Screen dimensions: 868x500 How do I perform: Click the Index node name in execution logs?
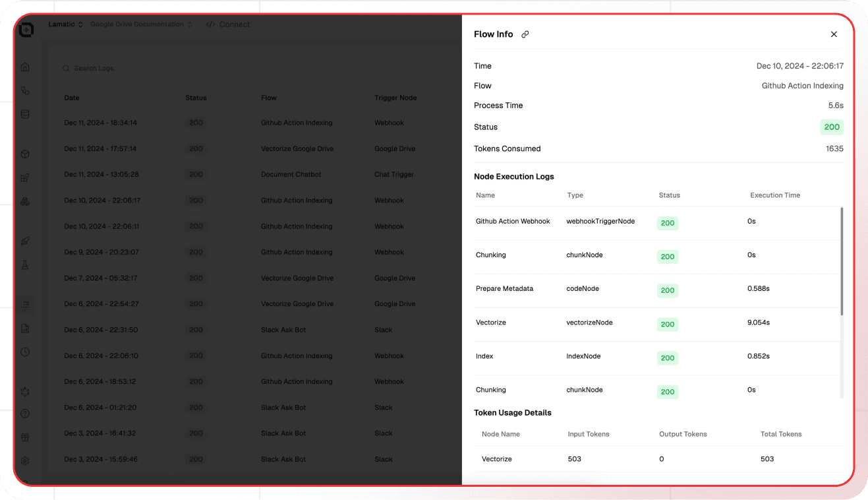484,356
